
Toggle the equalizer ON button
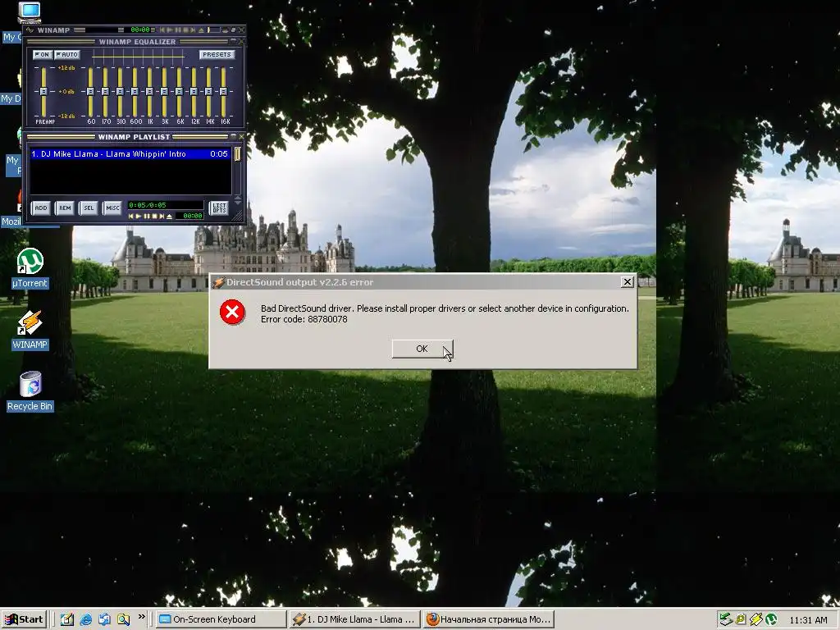point(43,55)
